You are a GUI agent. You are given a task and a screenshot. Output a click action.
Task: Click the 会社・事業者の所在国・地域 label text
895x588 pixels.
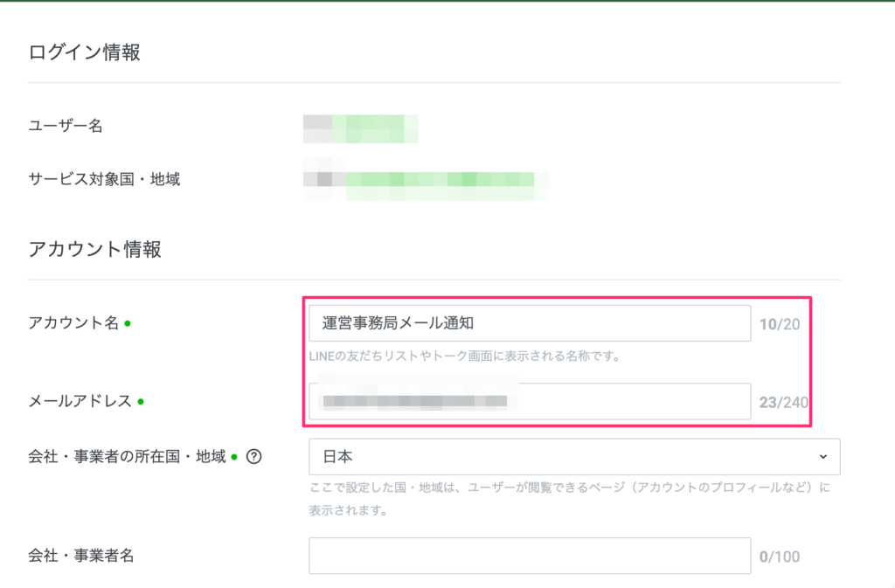(128, 456)
